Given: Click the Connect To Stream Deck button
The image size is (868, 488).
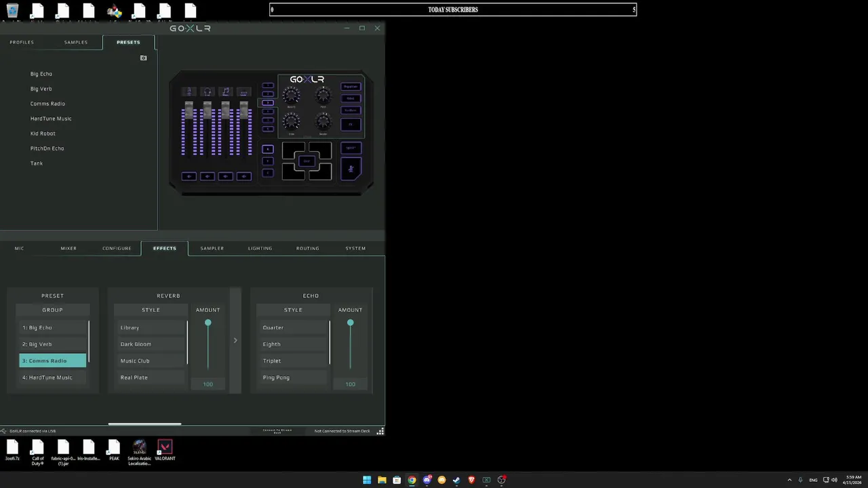Looking at the screenshot, I should [277, 430].
